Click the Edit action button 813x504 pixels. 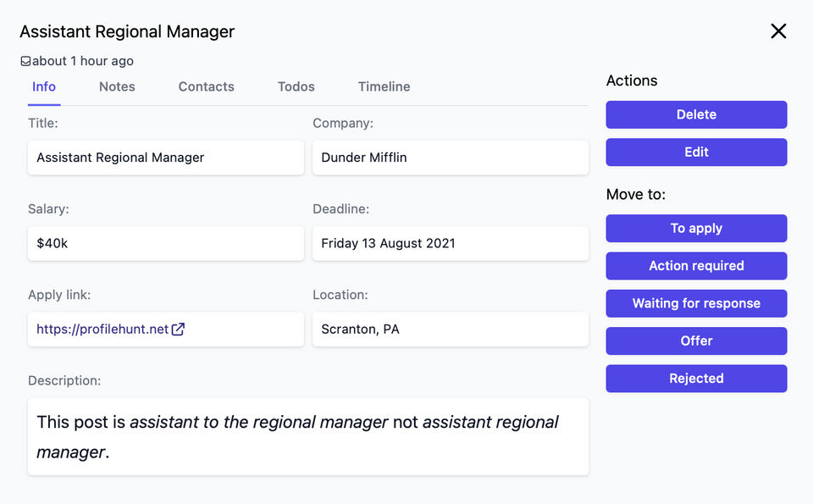pyautogui.click(x=696, y=152)
